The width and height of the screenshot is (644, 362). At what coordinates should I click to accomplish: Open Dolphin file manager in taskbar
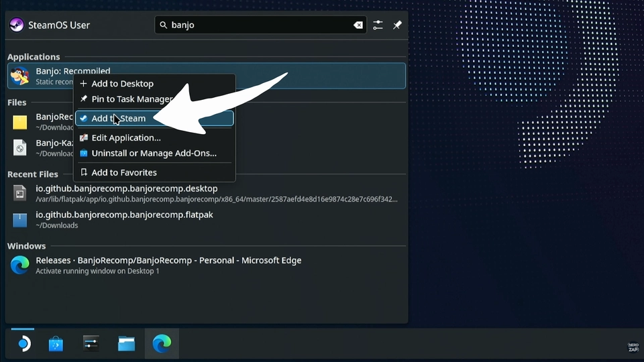(126, 344)
